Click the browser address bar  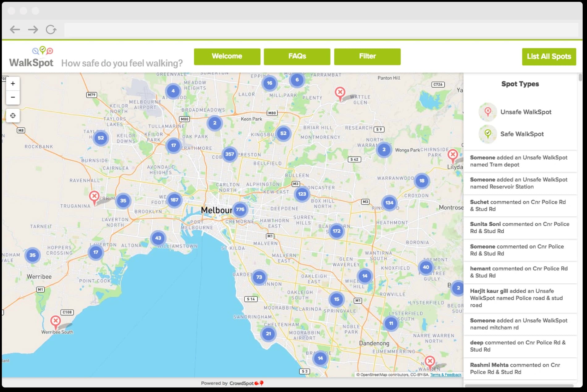point(321,30)
